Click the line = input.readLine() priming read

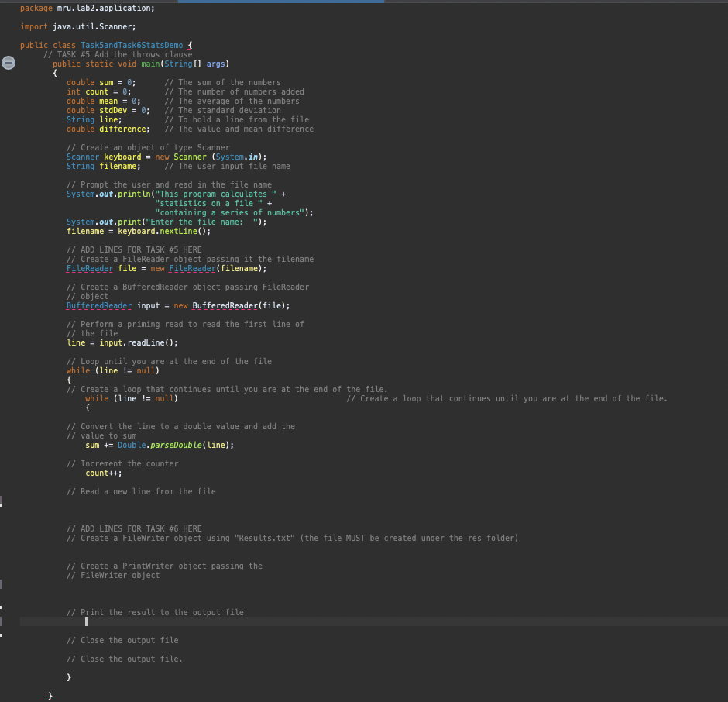116,342
